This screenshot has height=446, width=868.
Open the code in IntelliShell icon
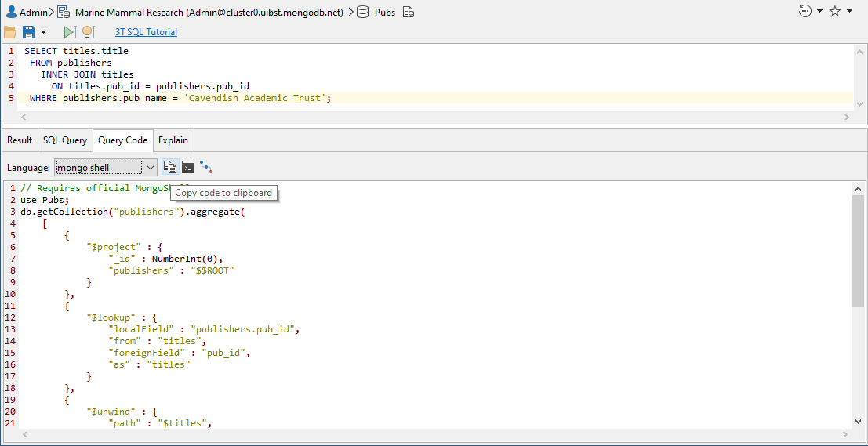click(x=188, y=167)
